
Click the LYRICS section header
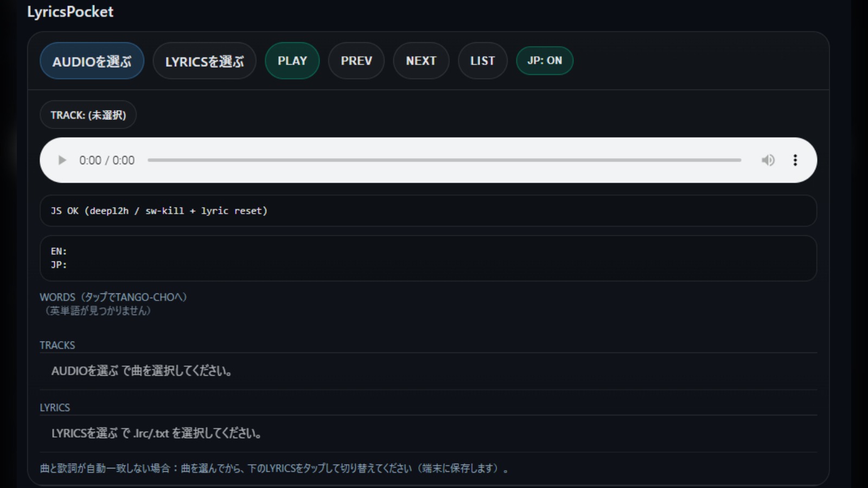click(55, 408)
